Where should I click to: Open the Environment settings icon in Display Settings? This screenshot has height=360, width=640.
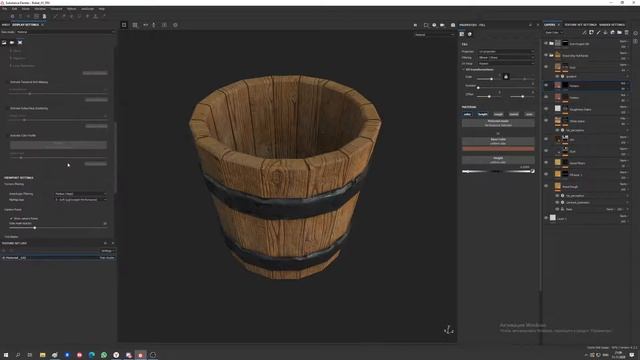(4, 42)
